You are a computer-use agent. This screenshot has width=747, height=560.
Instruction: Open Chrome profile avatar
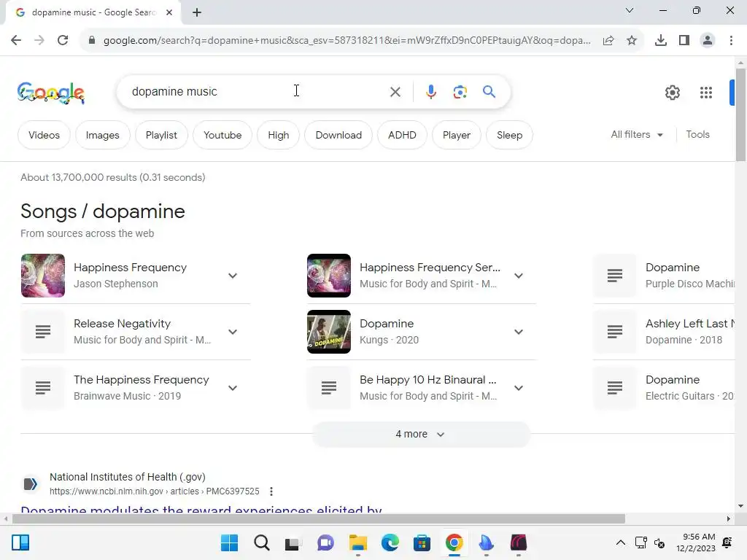pyautogui.click(x=708, y=41)
